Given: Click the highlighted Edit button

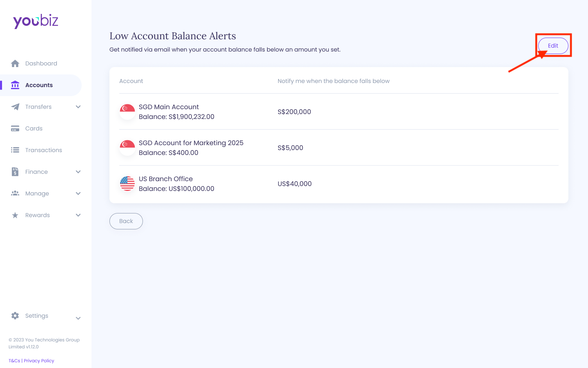Looking at the screenshot, I should click(553, 45).
